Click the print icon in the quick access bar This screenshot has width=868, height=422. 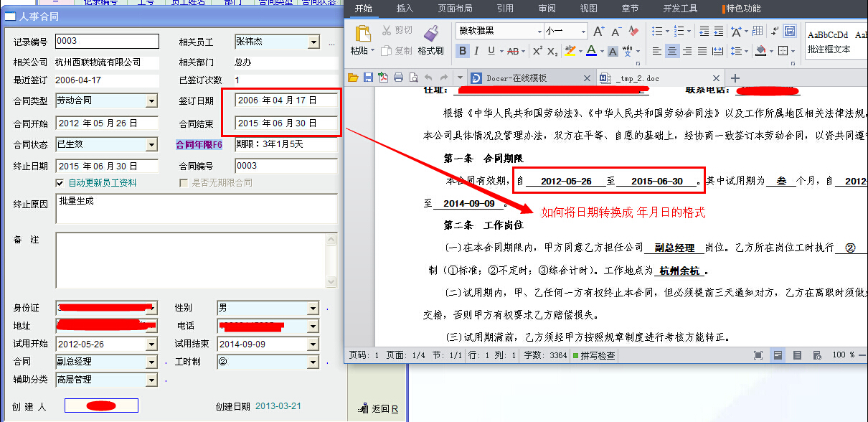tap(398, 78)
